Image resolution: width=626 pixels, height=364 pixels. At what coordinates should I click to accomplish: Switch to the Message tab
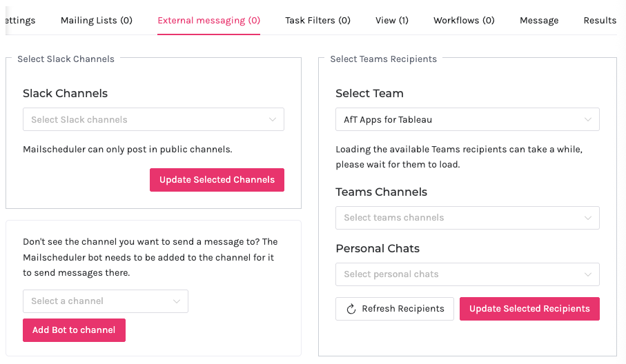(x=539, y=21)
